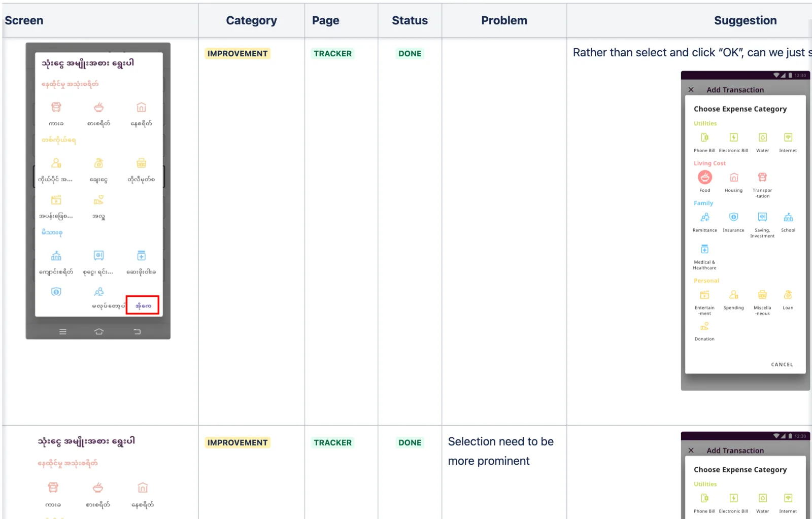Select the Housing icon under Living Cost
Screen dimensions: 812x519
(734, 177)
